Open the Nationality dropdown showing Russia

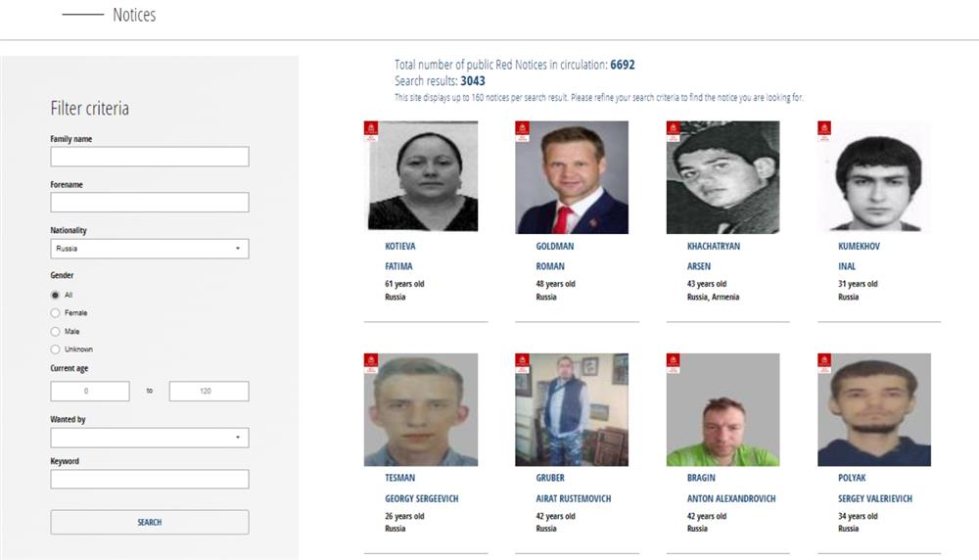[x=150, y=249]
